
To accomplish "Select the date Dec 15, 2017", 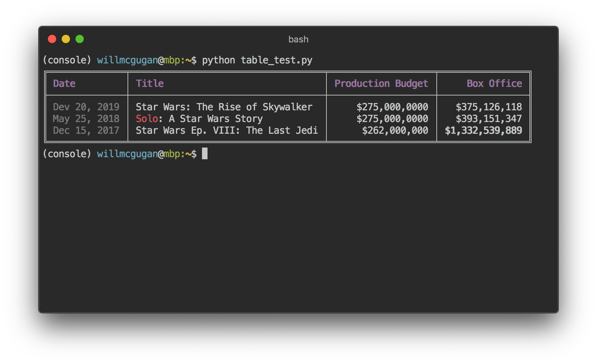I will click(x=86, y=131).
